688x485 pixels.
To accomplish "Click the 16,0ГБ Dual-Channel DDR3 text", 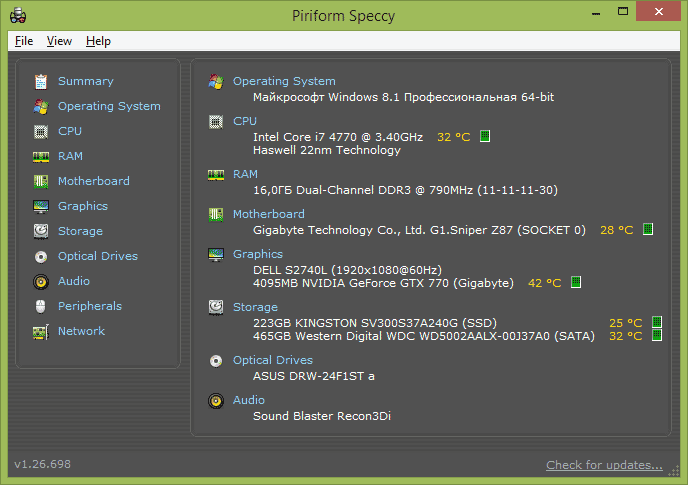I will tap(405, 190).
